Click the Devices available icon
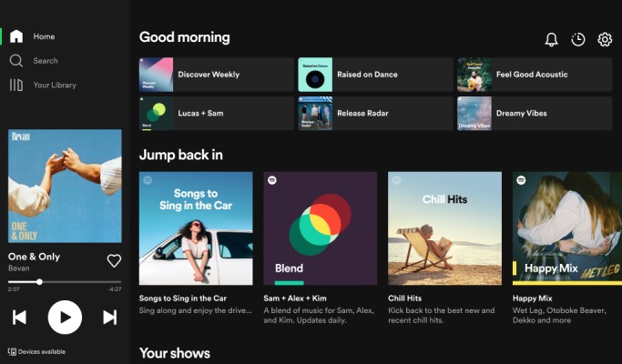Viewport: 622px width, 364px height. click(x=13, y=351)
